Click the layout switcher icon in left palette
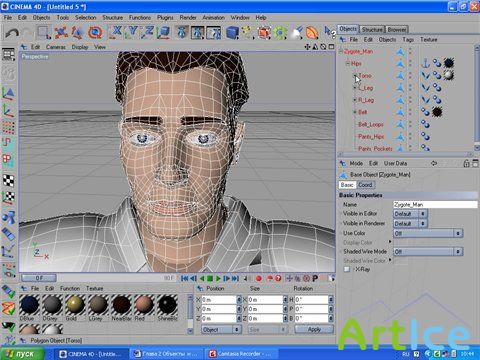This screenshot has height=360, width=480. click(9, 54)
